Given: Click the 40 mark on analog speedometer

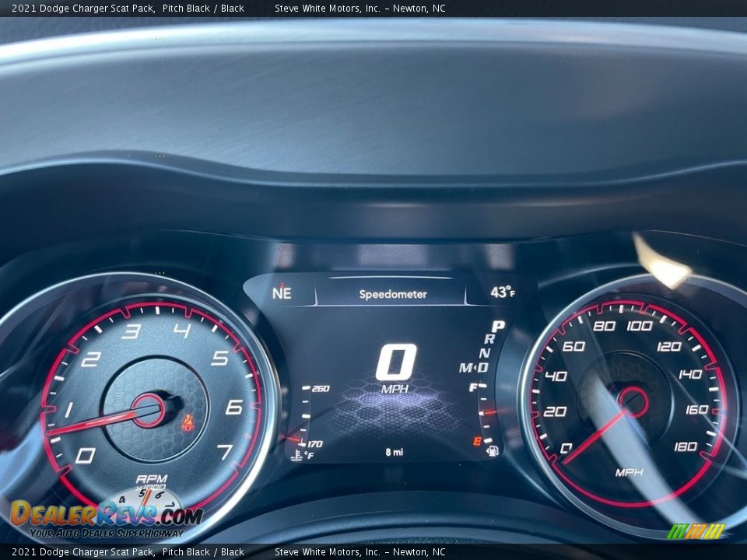Looking at the screenshot, I should [556, 376].
